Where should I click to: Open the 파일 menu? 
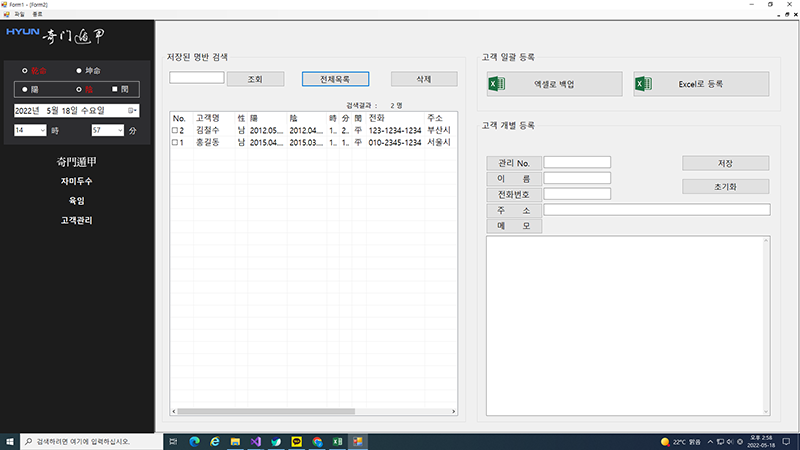tap(19, 14)
